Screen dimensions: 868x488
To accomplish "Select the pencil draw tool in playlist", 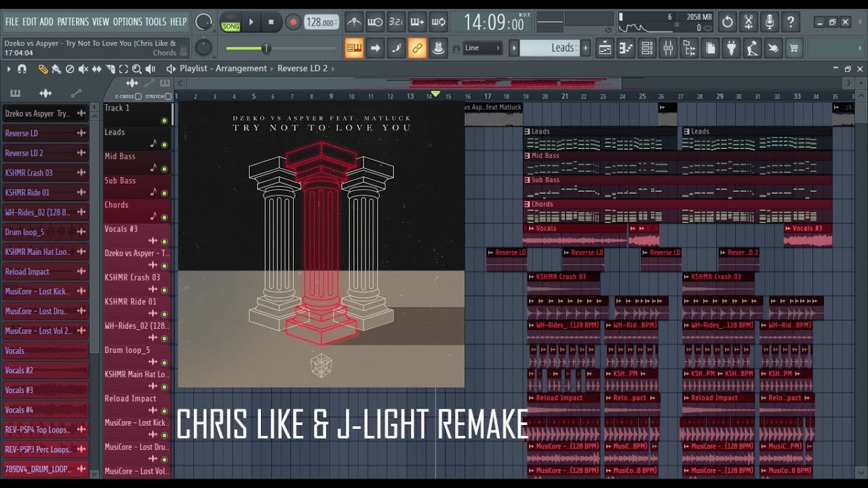I will (43, 69).
